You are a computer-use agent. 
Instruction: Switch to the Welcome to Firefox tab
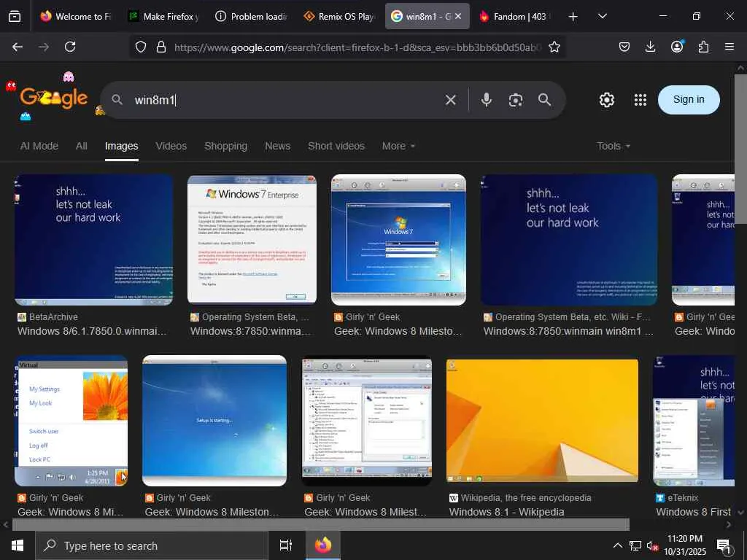pos(75,16)
